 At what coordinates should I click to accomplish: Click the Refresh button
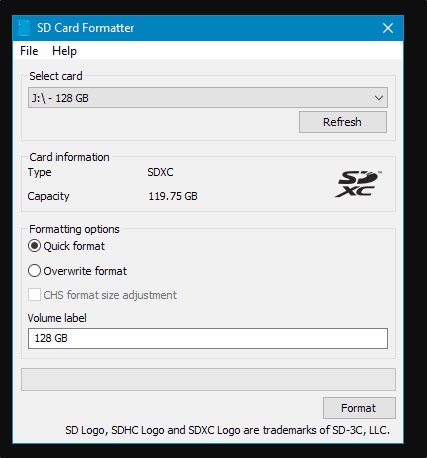[x=343, y=122]
